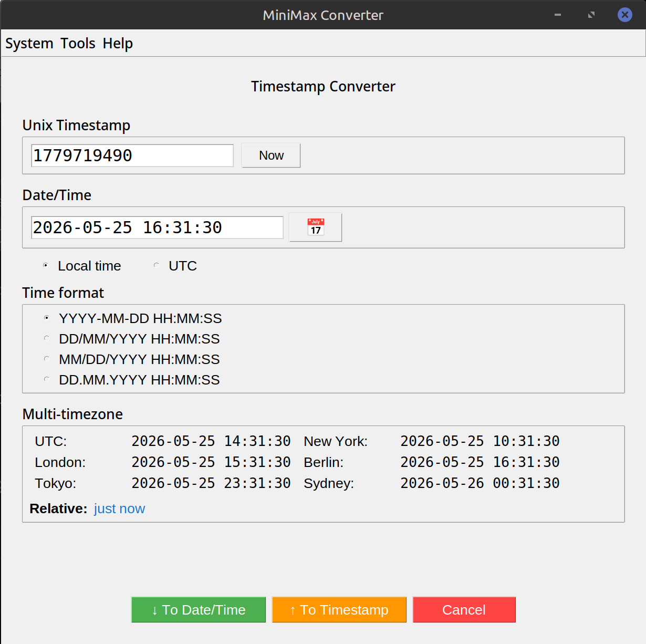Click the Berlin time 2026-05-25 16:31:30 value
Image resolution: width=646 pixels, height=644 pixels.
click(x=480, y=462)
